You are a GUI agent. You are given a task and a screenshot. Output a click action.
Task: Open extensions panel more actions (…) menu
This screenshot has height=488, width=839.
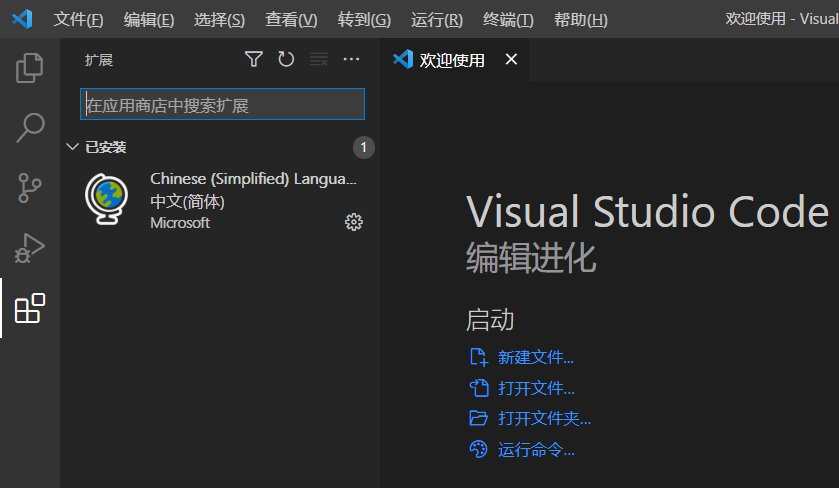pos(351,59)
